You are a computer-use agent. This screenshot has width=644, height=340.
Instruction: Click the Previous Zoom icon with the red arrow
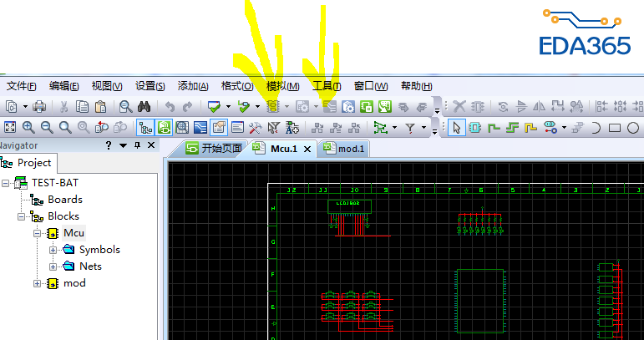click(101, 128)
